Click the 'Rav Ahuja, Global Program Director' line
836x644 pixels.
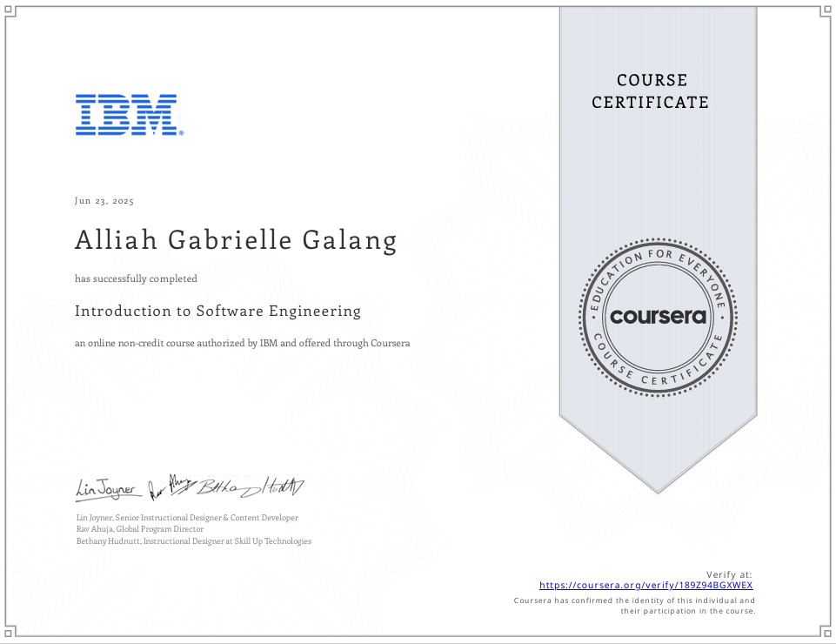(140, 529)
